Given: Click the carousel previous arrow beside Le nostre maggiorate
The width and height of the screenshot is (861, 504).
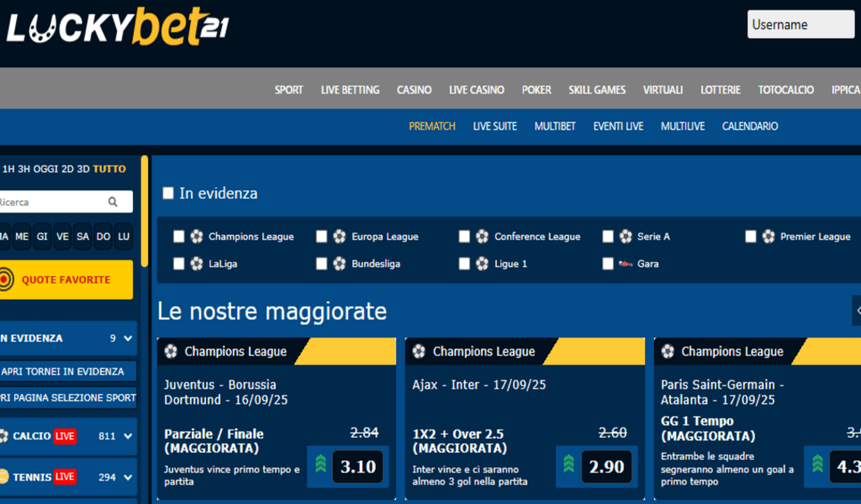Looking at the screenshot, I should click(x=857, y=311).
